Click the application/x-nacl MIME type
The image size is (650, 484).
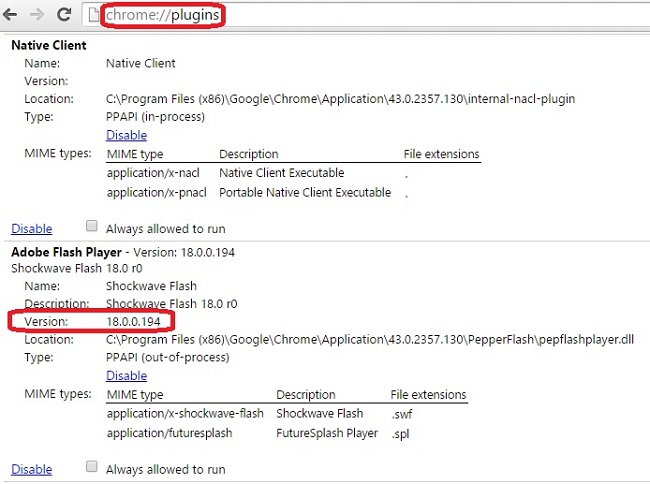pyautogui.click(x=153, y=173)
